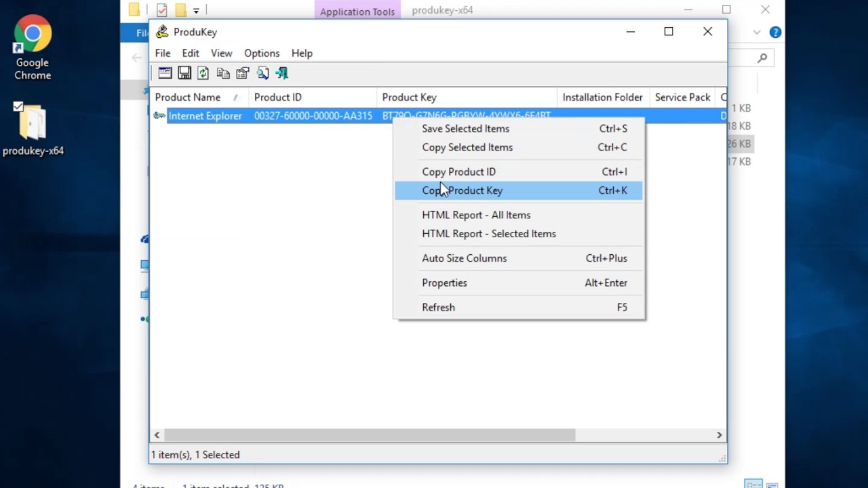The image size is (868, 488).
Task: Open the Options menu in ProduKey
Action: click(262, 53)
